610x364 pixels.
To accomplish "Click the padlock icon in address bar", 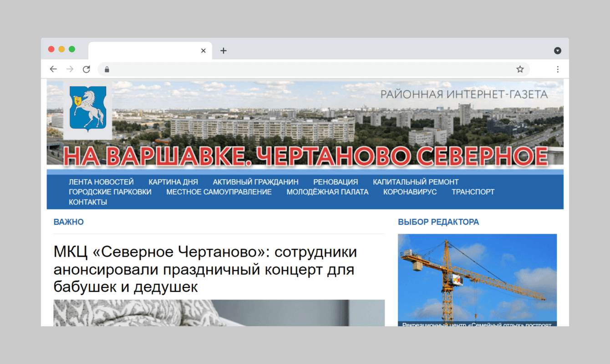I will tap(107, 69).
